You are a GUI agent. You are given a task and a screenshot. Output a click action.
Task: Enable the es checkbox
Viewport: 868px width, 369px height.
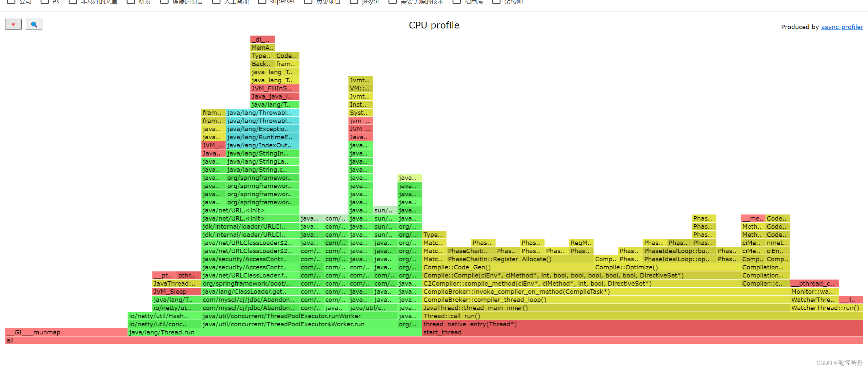(x=45, y=2)
